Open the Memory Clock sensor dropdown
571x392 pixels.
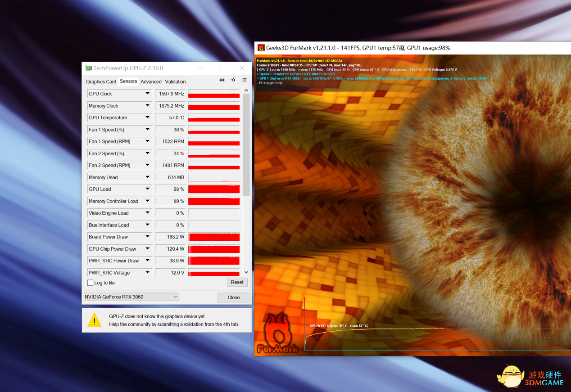coord(147,106)
